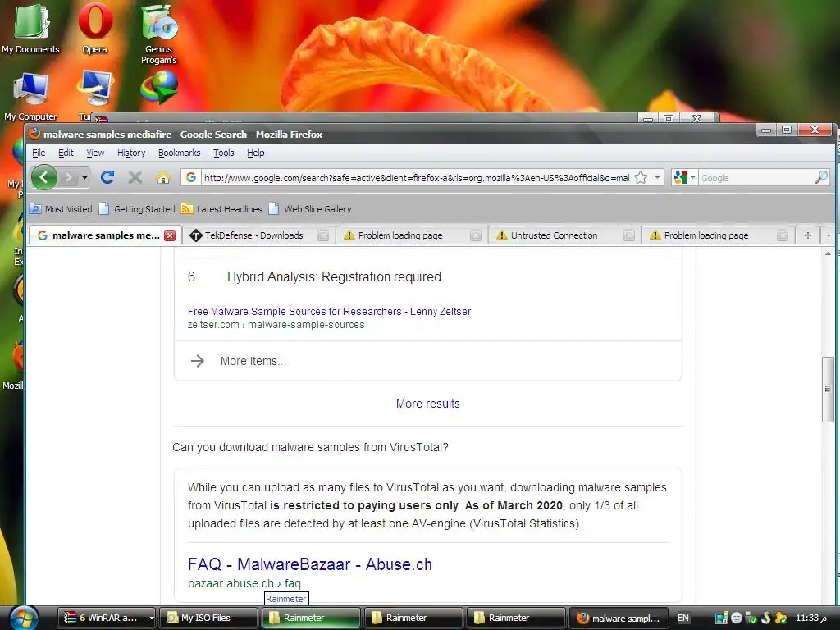Open My Computer desktop icon
The width and height of the screenshot is (840, 630).
click(30, 95)
